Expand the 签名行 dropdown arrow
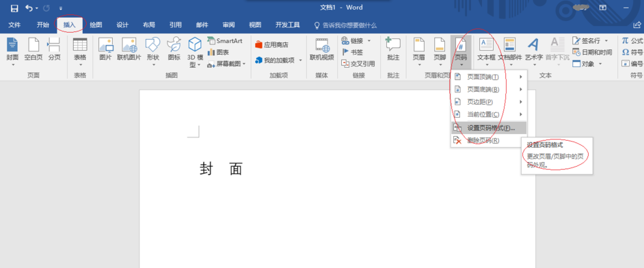The width and height of the screenshot is (644, 268). click(606, 40)
